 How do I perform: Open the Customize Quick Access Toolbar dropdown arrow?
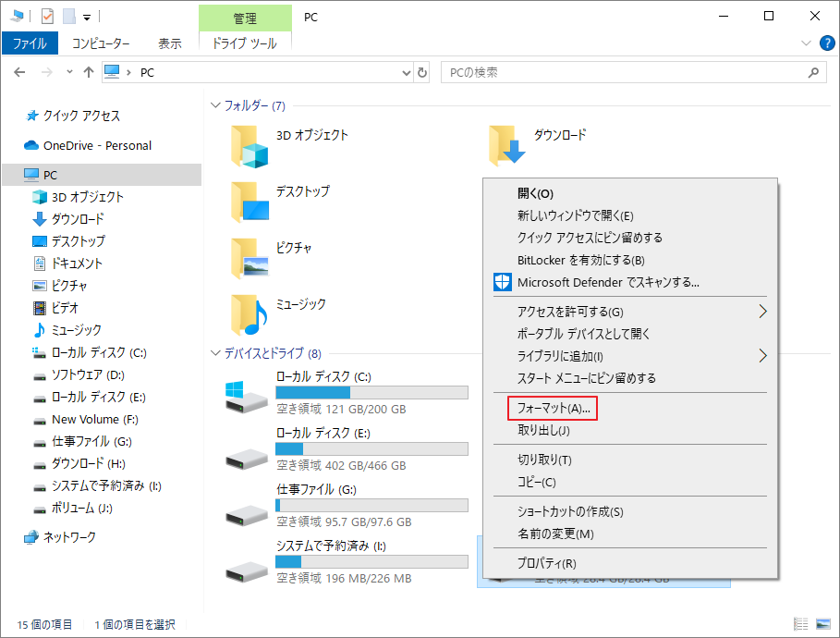(87, 18)
